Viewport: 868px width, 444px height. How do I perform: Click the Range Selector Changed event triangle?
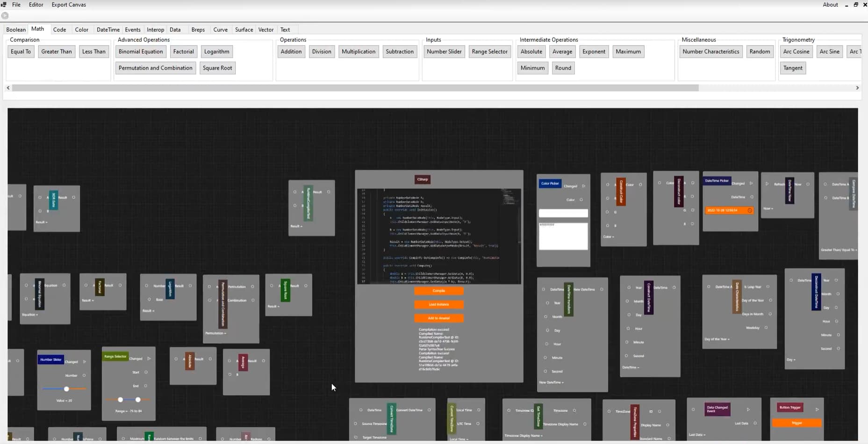pos(149,358)
